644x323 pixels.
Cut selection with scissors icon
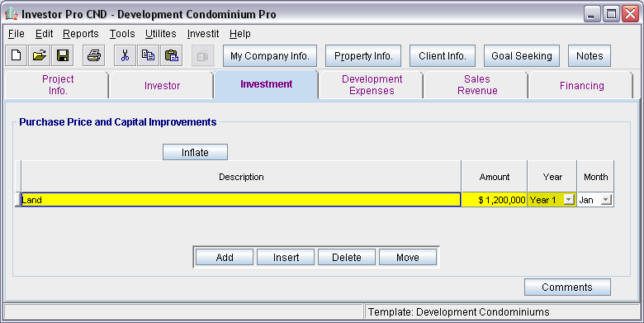click(x=125, y=55)
